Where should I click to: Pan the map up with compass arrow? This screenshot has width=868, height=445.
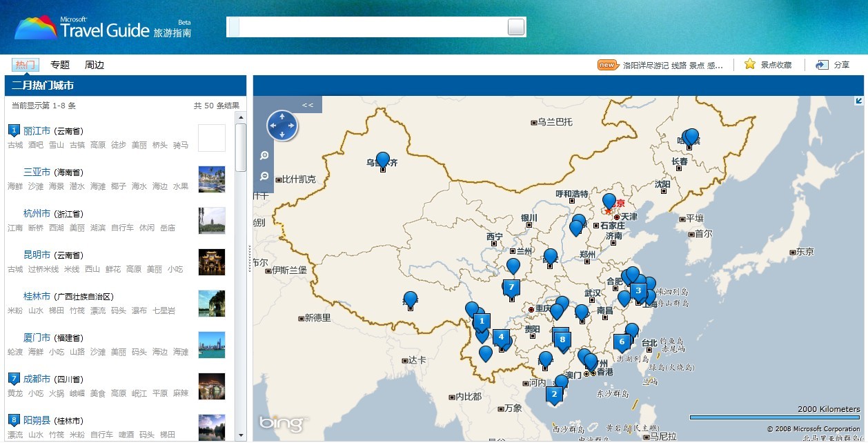[x=282, y=117]
